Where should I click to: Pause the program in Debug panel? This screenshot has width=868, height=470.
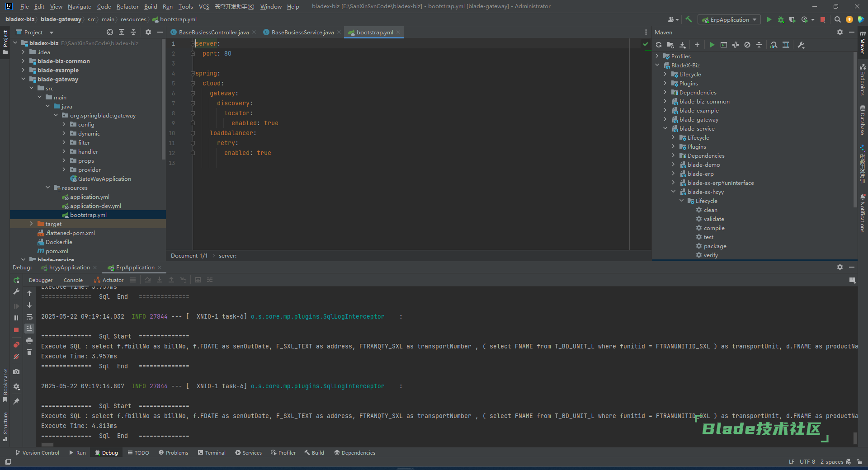pyautogui.click(x=16, y=318)
